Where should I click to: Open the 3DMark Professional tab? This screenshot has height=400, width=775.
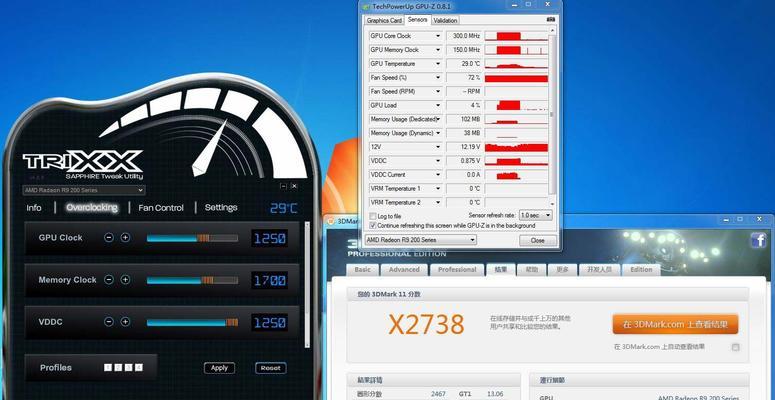click(x=457, y=269)
